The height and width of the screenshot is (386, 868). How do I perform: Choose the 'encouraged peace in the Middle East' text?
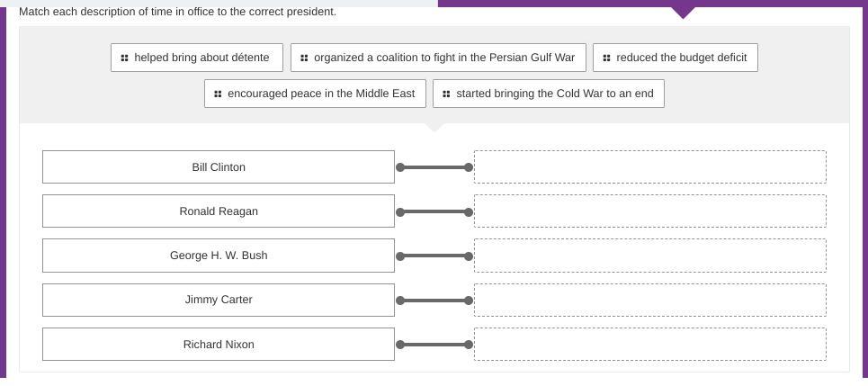321,94
